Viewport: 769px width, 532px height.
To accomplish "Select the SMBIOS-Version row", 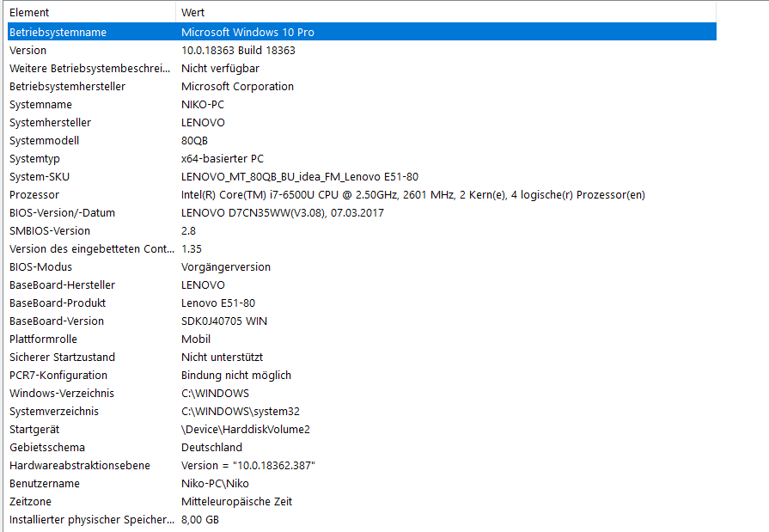I will point(362,230).
